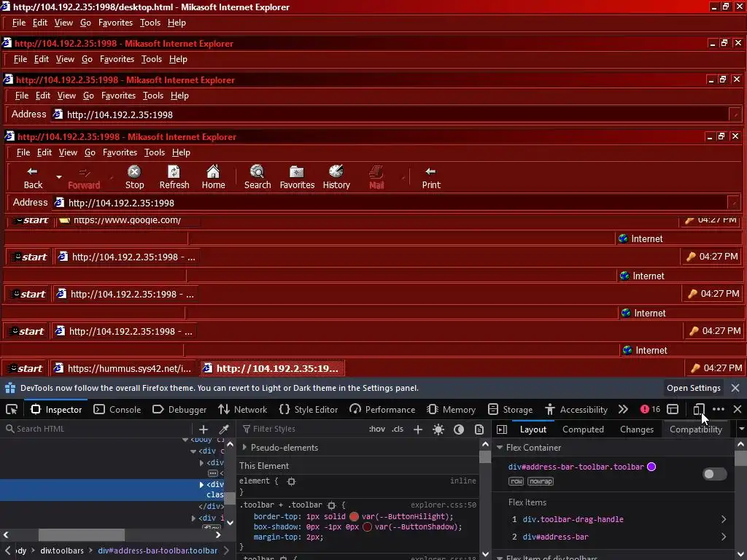The width and height of the screenshot is (747, 560).
Task: Switch to the Debugger tab
Action: 179,410
